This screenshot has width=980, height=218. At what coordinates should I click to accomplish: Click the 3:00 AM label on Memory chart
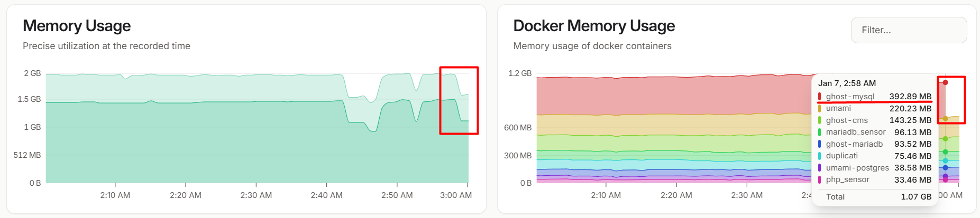(x=455, y=195)
